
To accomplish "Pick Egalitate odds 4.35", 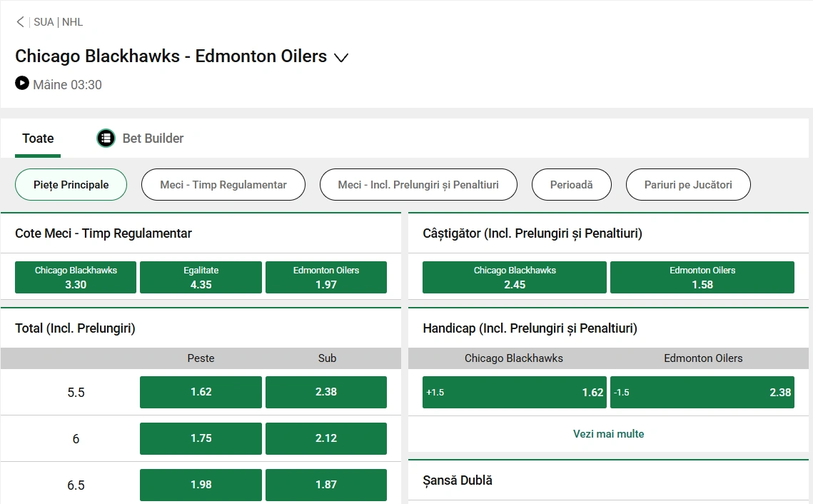I will (201, 278).
